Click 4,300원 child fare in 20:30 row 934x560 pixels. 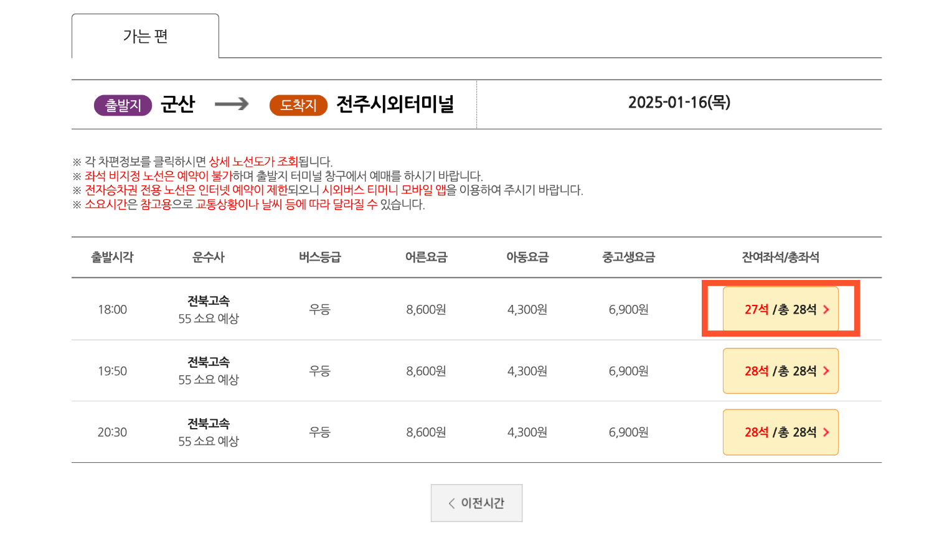click(527, 432)
